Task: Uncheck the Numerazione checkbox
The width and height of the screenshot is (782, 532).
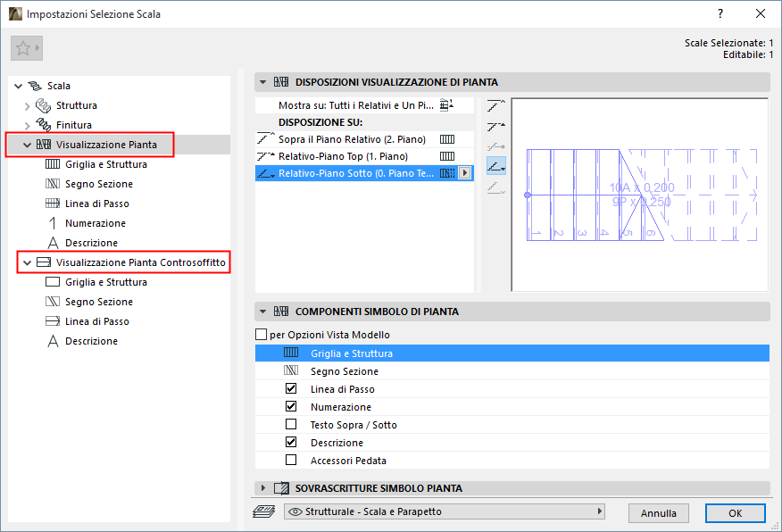Action: pos(291,406)
